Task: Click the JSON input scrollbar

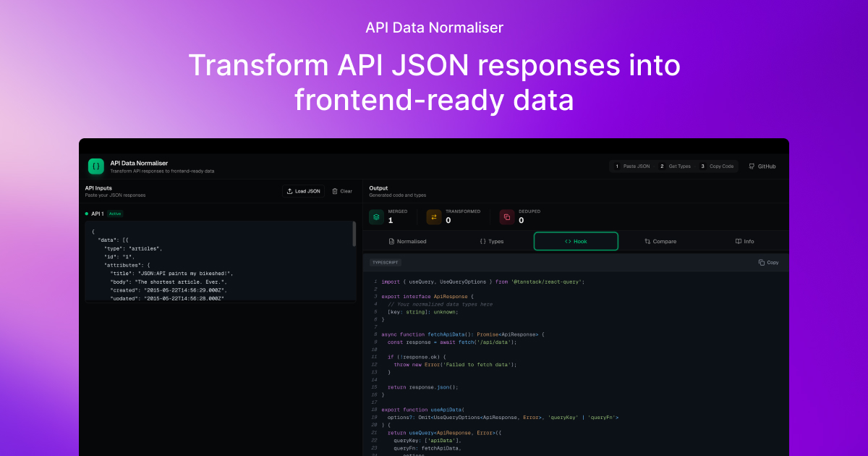Action: coord(354,234)
